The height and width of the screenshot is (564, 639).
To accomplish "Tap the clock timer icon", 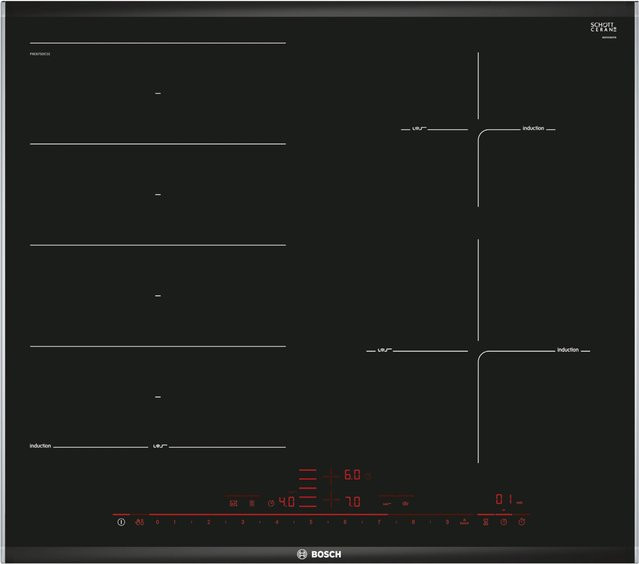I will [504, 522].
